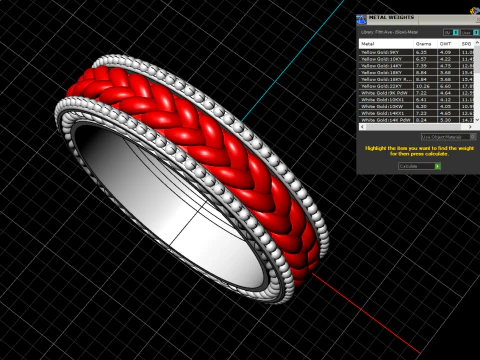Screen dimensions: 480x360
Task: Select the White Gold:14K PdW row
Action: [x=417, y=120]
